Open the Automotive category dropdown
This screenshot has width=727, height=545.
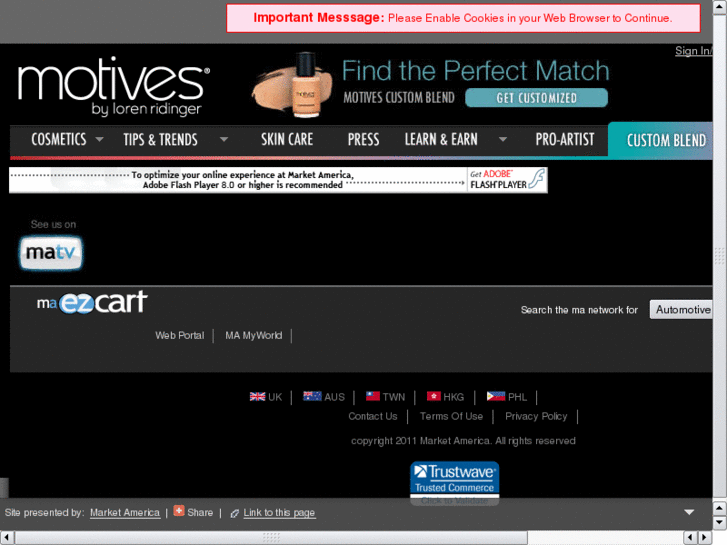pos(681,310)
